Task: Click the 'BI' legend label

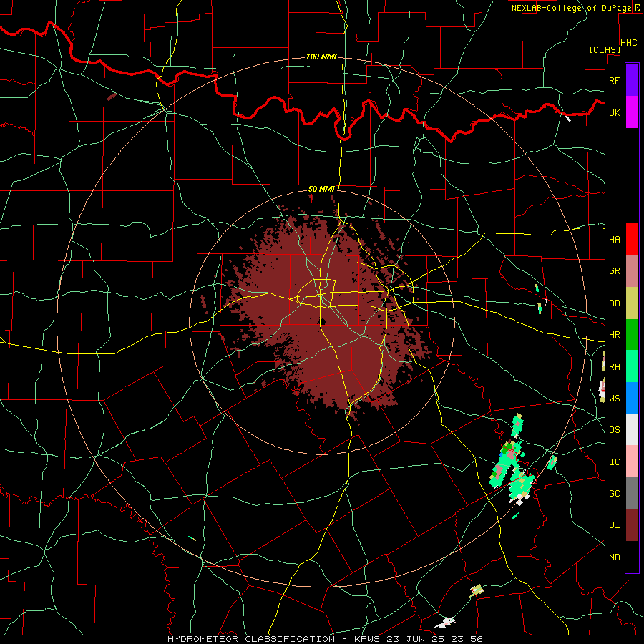Action: (614, 525)
